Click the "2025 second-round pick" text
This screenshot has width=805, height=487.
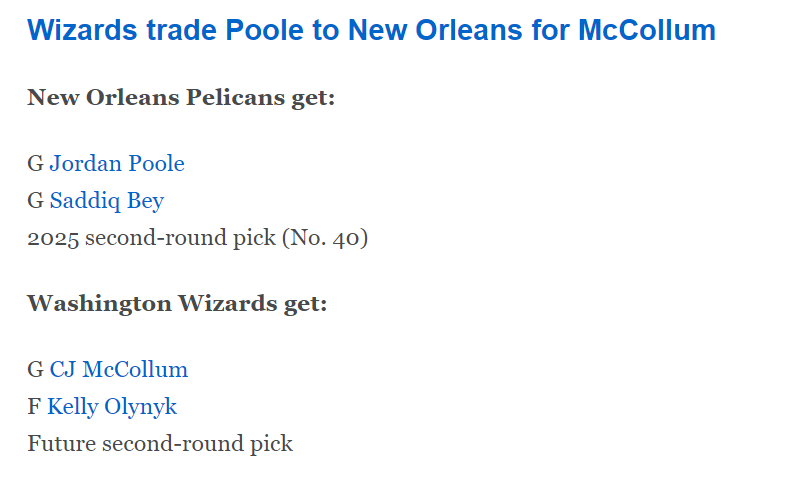pyautogui.click(x=151, y=240)
